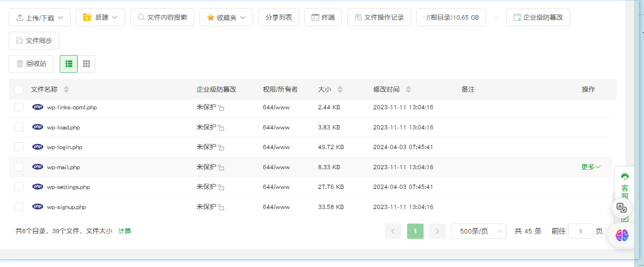
Task: Expand the 收藏夹 favorites dropdown
Action: coord(226,17)
